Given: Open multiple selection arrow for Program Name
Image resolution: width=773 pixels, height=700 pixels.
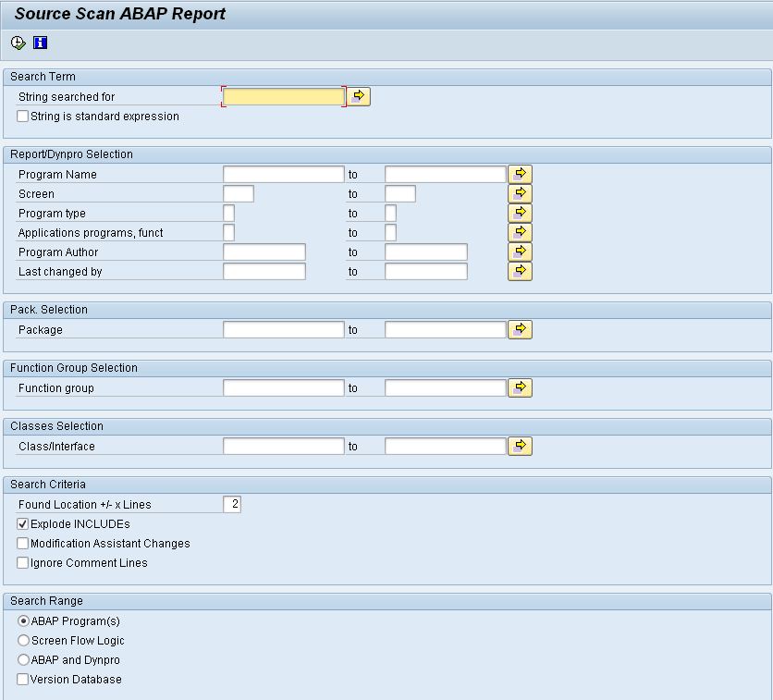Looking at the screenshot, I should click(x=520, y=174).
